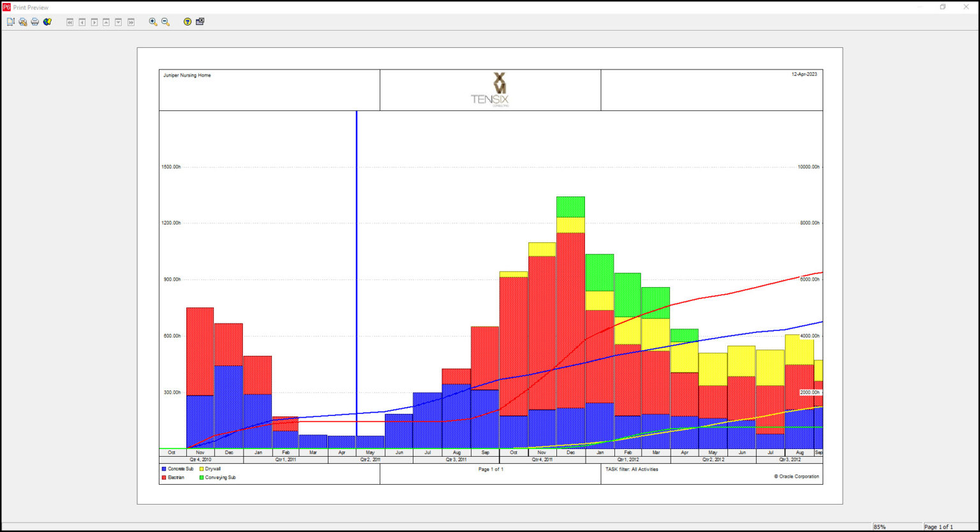The height and width of the screenshot is (532, 980).
Task: Open Page Setup from the toolbar
Action: point(10,21)
